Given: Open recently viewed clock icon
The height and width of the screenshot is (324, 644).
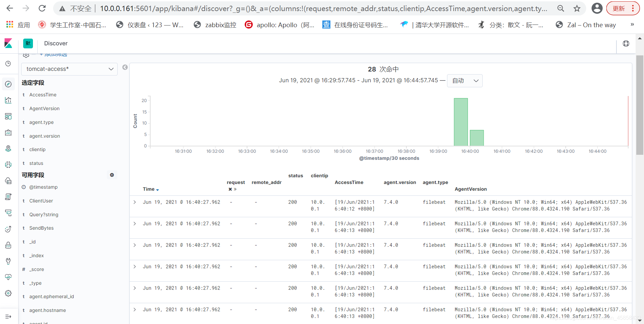Looking at the screenshot, I should (x=8, y=63).
